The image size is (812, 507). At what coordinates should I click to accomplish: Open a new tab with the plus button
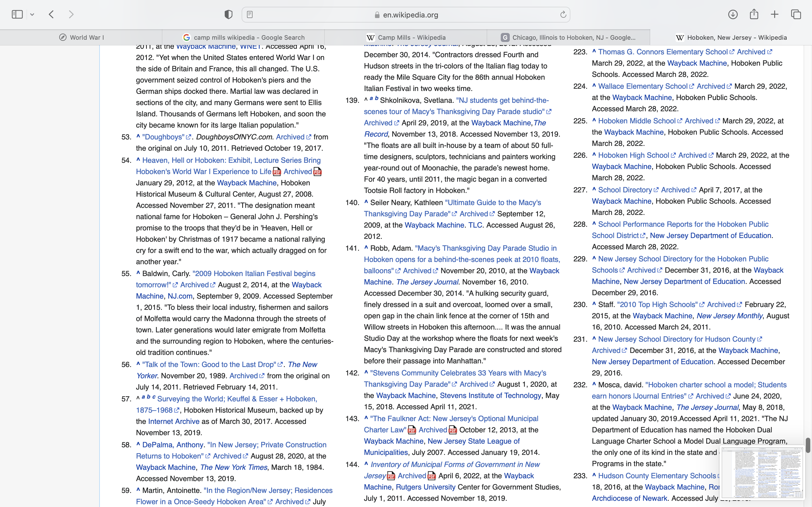click(775, 14)
